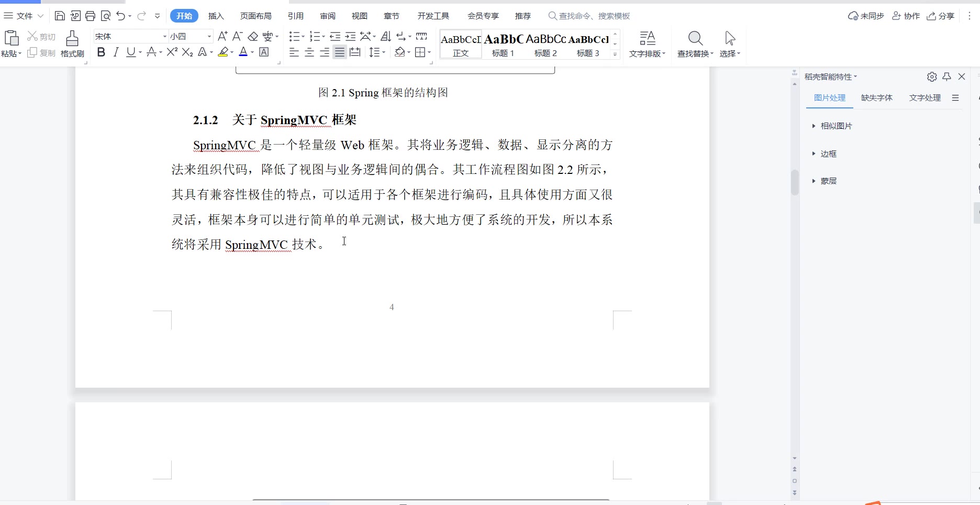Apply superscript formatting
The width and height of the screenshot is (980, 505).
coord(172,52)
